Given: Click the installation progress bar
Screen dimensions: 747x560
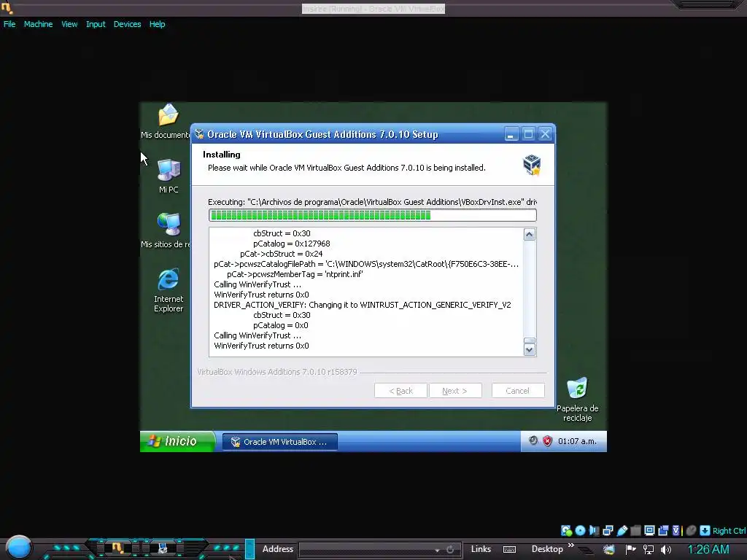Looking at the screenshot, I should [x=373, y=215].
